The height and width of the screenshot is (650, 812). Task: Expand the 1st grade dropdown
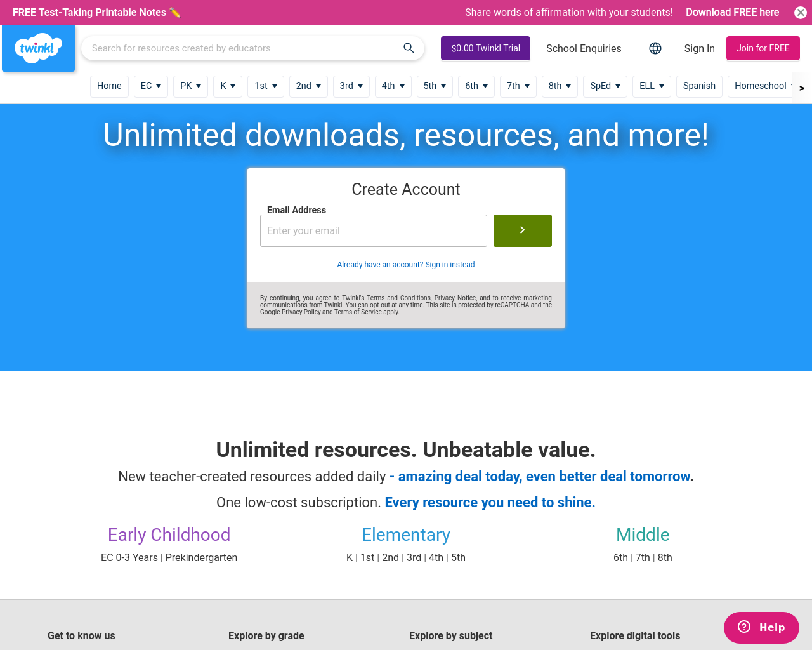click(x=266, y=86)
